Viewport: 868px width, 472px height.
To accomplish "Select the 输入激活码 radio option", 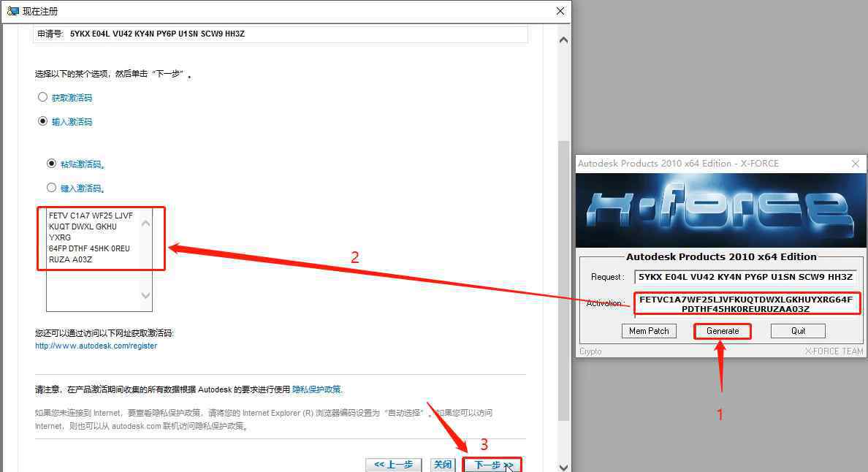I will point(42,121).
